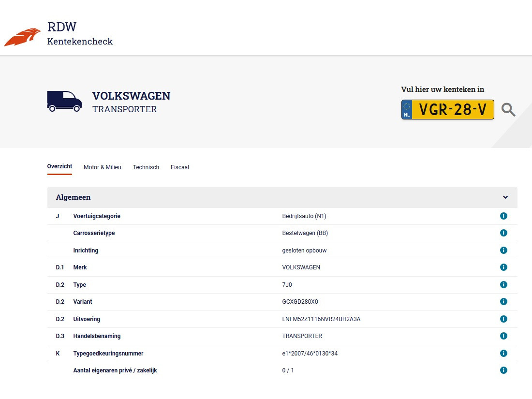
Task: Open info icon for Inrichting row
Action: coord(503,250)
